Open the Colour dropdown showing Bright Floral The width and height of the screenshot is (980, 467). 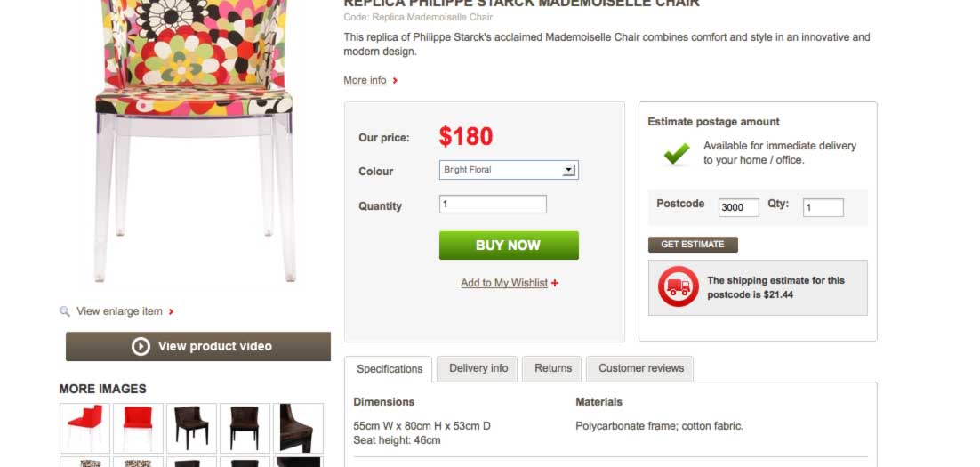click(509, 170)
